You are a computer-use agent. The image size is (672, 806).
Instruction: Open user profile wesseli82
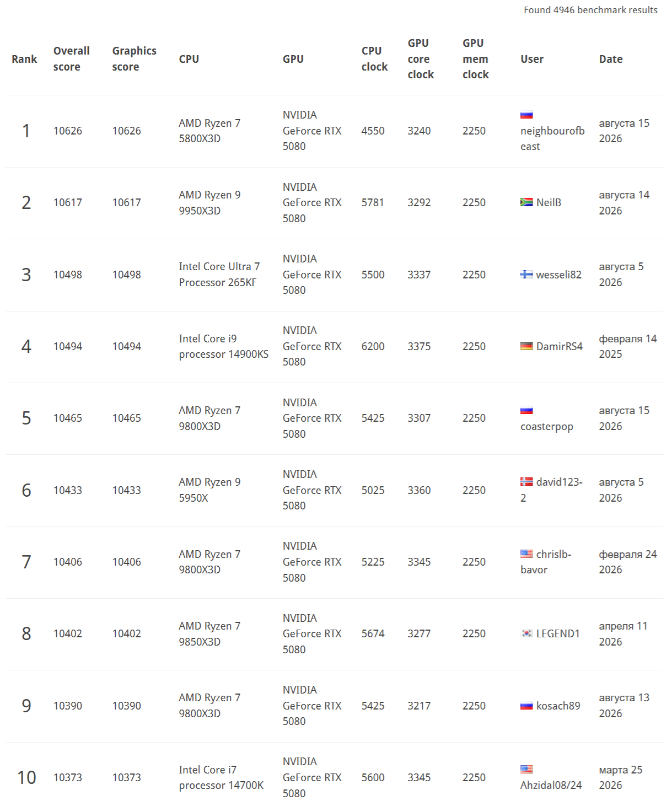coord(558,275)
